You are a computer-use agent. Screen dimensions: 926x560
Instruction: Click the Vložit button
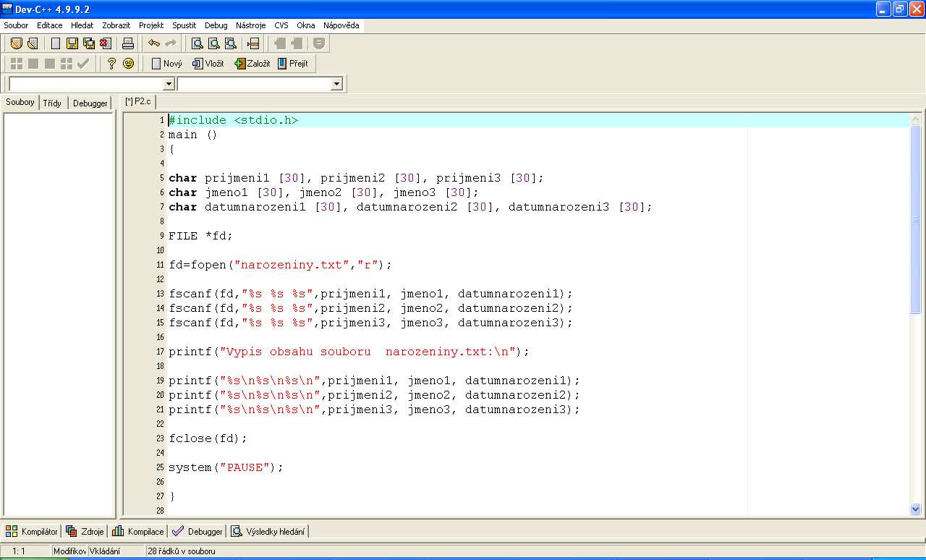tap(208, 64)
